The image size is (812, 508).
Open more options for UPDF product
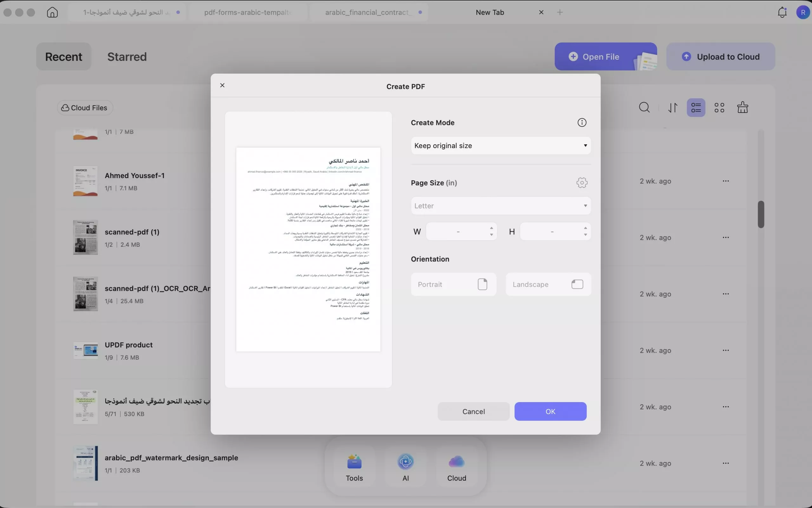coord(726,350)
